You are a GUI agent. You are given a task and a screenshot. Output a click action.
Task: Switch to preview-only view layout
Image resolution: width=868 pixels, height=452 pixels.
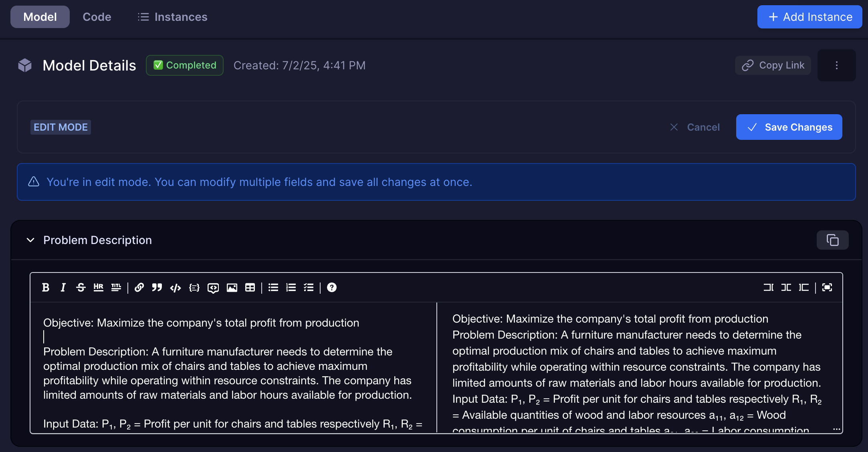pyautogui.click(x=804, y=287)
